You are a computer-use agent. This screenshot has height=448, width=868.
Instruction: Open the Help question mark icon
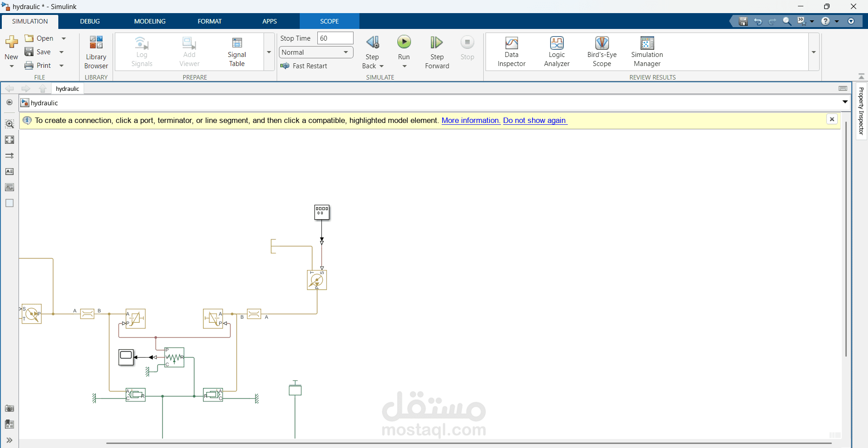(826, 21)
